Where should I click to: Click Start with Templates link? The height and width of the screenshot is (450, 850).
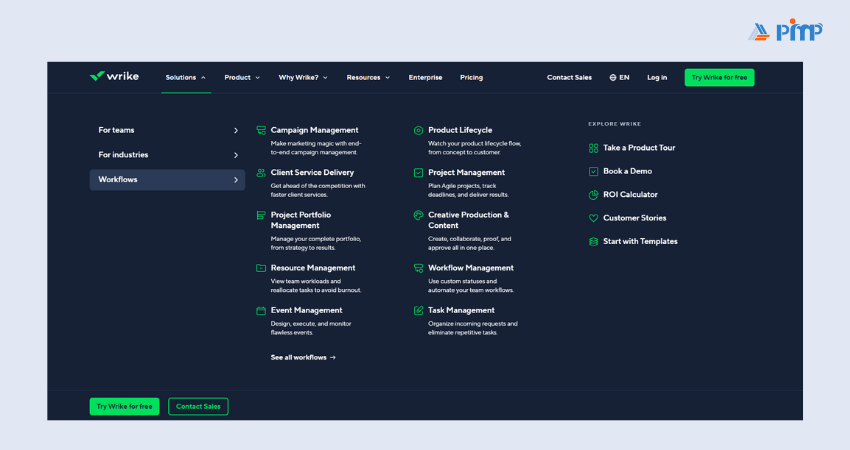640,241
